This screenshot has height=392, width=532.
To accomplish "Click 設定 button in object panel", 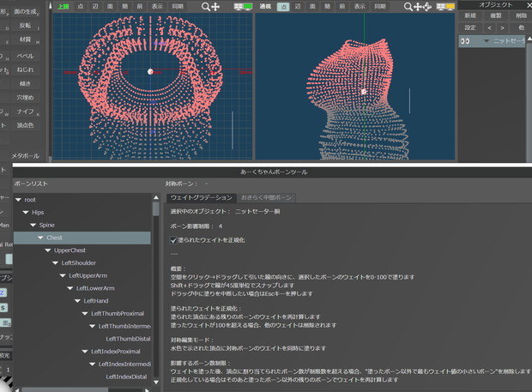I will point(470,27).
